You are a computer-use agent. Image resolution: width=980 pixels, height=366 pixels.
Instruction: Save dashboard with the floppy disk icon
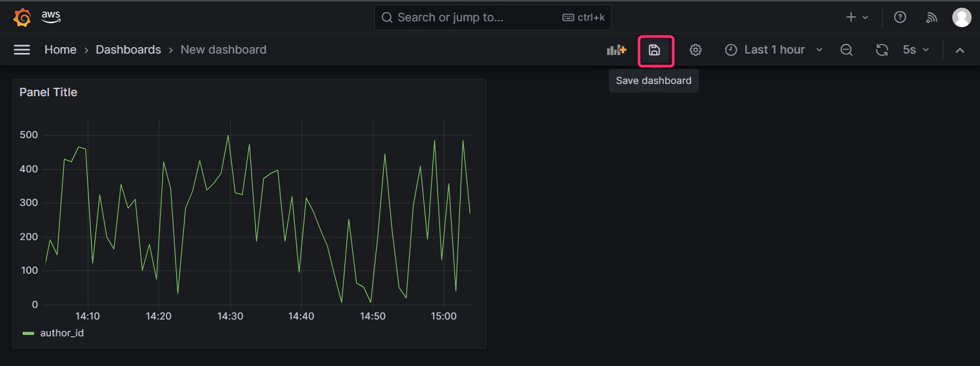click(x=654, y=50)
